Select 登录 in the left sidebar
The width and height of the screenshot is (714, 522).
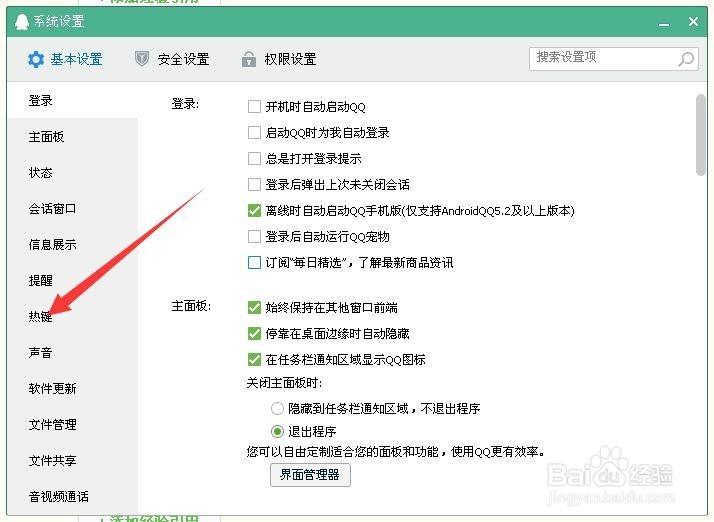tap(41, 100)
